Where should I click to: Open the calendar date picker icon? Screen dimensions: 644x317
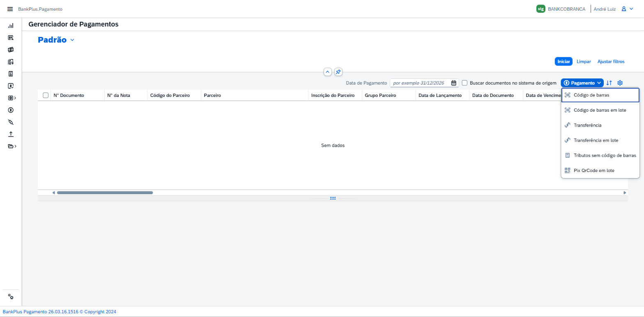tap(454, 83)
